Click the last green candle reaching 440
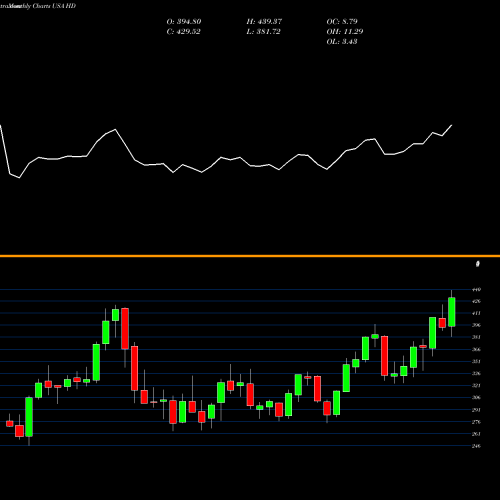 click(452, 312)
